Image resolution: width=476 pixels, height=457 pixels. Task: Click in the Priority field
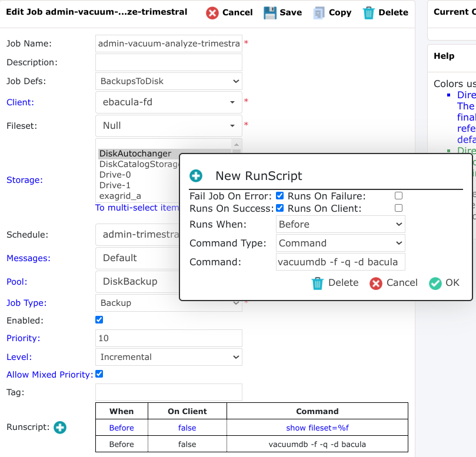pos(169,338)
